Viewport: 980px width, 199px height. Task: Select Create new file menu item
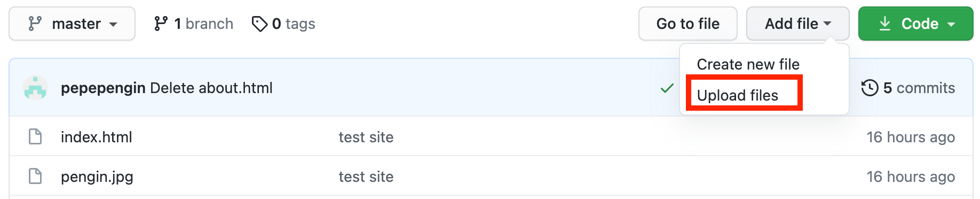click(748, 64)
